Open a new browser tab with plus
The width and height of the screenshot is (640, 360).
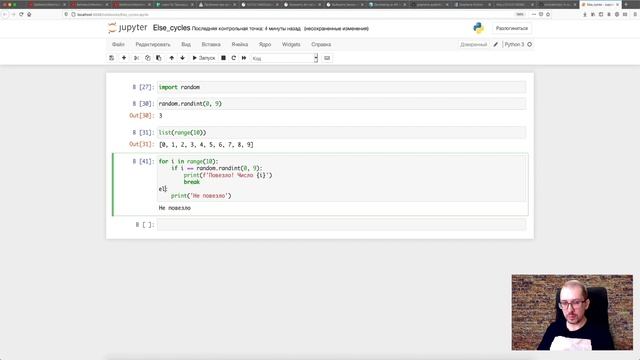(x=626, y=4)
